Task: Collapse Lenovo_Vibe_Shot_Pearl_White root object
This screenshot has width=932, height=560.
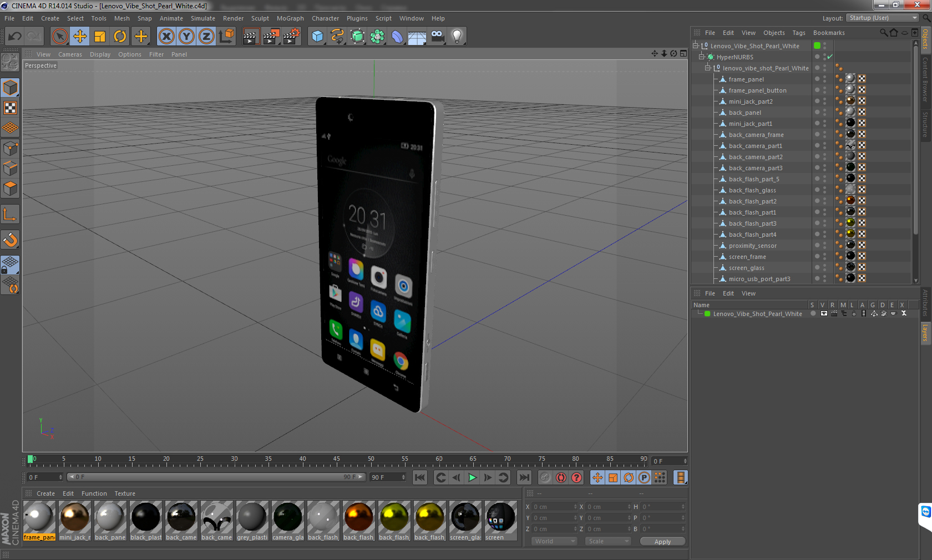Action: [696, 45]
